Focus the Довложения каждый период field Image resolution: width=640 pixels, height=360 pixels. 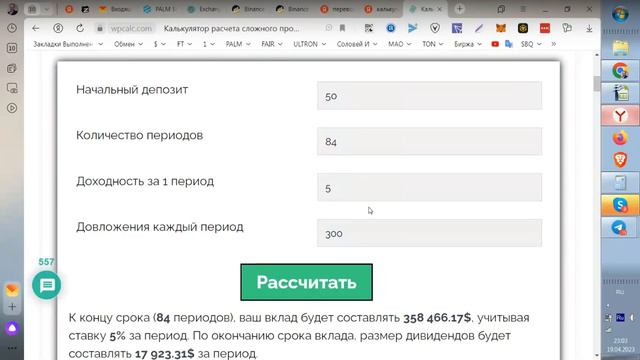[x=429, y=233]
